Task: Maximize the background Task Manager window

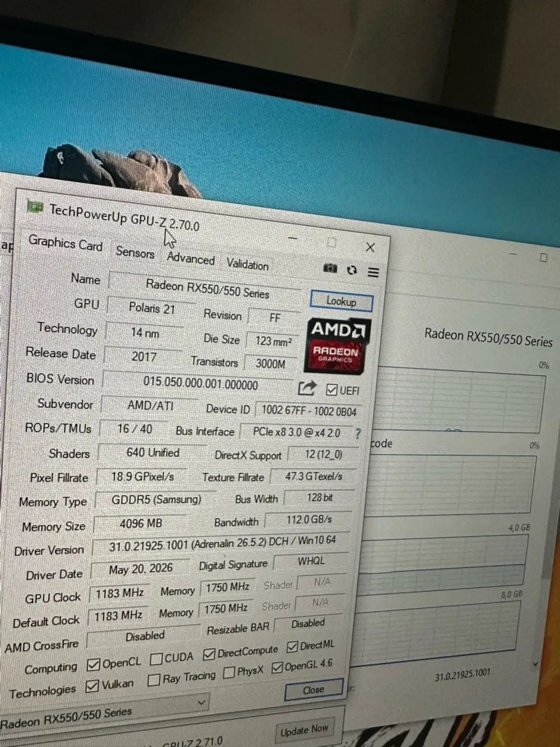Action: click(x=544, y=257)
